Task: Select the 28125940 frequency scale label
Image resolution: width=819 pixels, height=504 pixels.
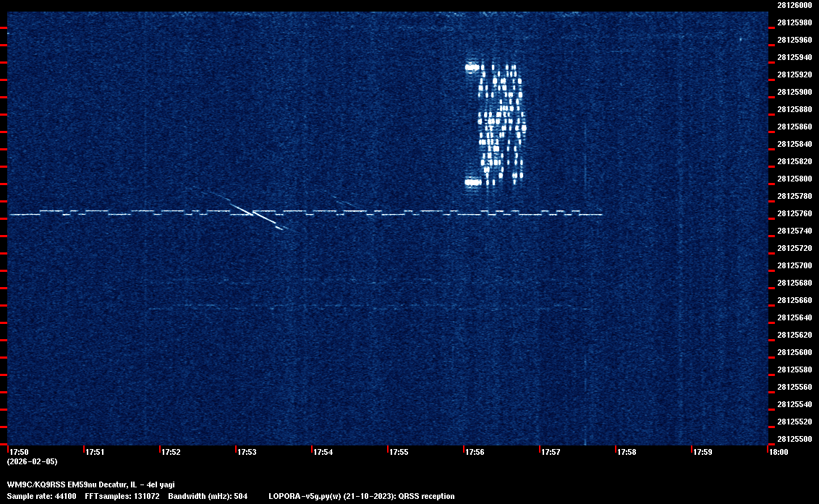Action: pos(794,57)
